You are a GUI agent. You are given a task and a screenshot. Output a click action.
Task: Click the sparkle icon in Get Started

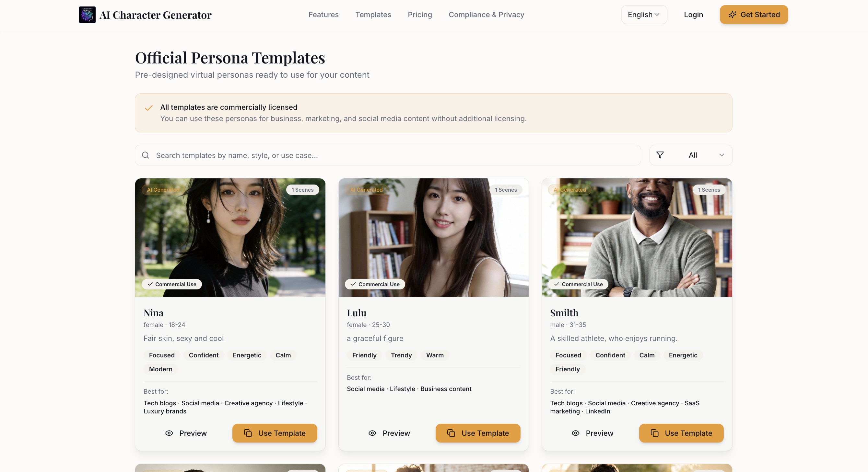(732, 15)
